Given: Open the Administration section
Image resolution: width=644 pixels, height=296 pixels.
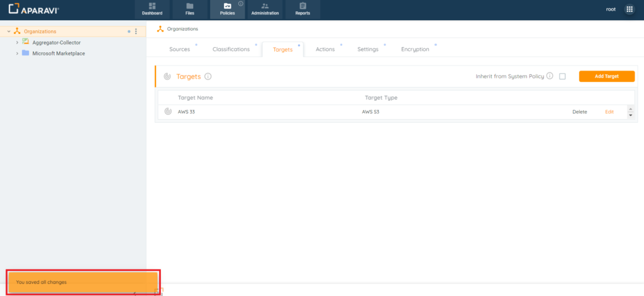Looking at the screenshot, I should (x=265, y=9).
